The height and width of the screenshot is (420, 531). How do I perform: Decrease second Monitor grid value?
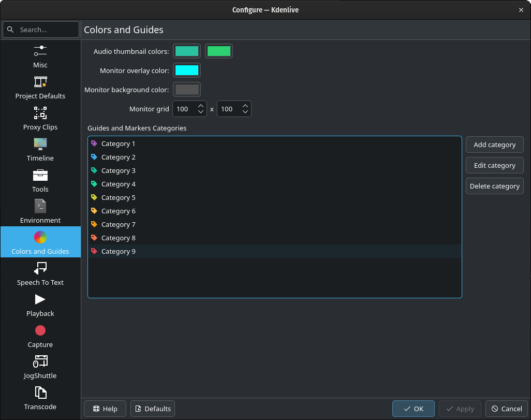tap(245, 112)
